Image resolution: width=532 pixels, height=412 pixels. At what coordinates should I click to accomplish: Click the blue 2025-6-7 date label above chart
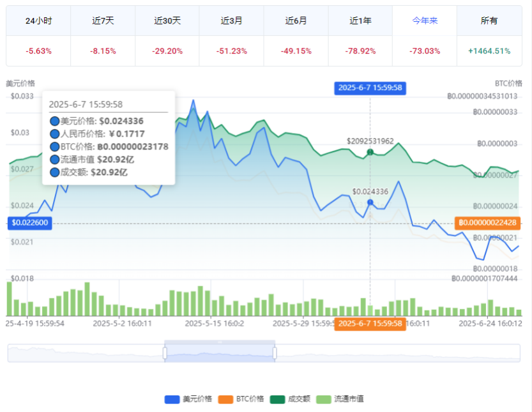pyautogui.click(x=370, y=88)
